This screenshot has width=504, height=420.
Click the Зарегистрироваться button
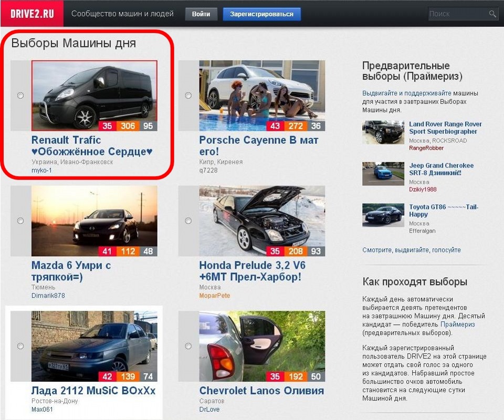261,14
